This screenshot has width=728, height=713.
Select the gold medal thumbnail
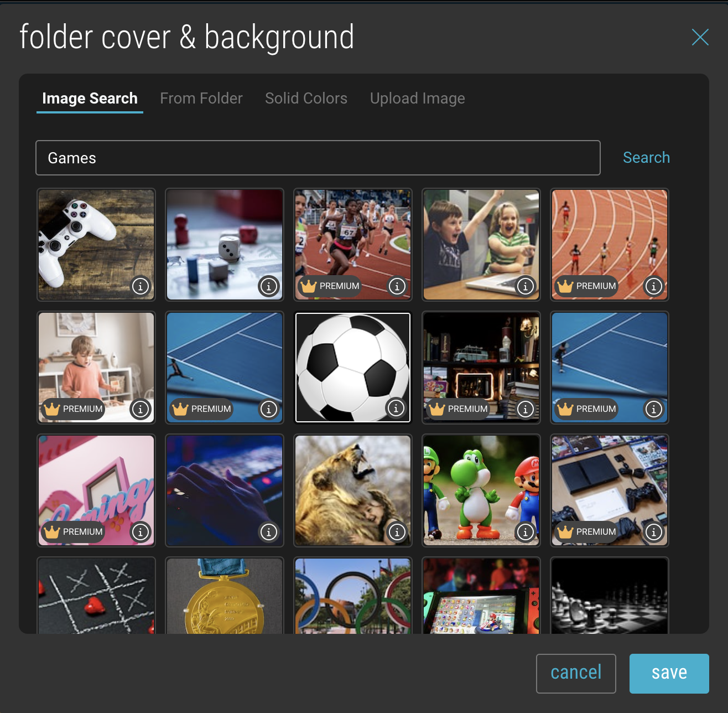[x=225, y=596]
